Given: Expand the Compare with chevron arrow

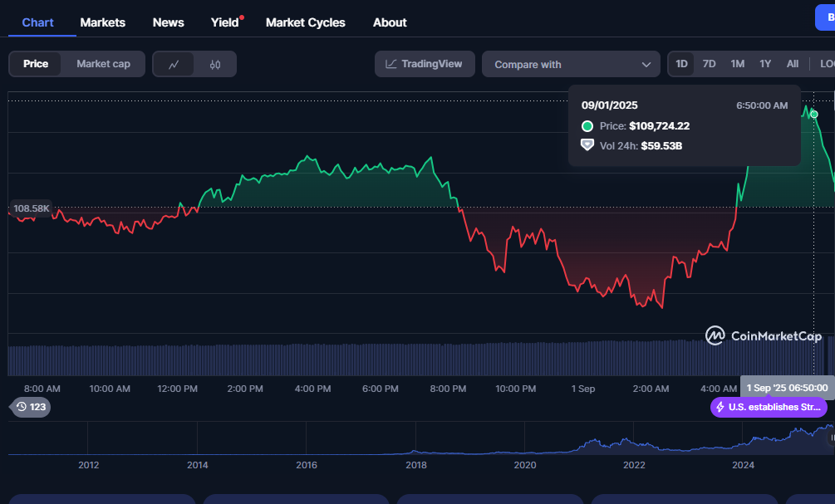Looking at the screenshot, I should point(646,64).
